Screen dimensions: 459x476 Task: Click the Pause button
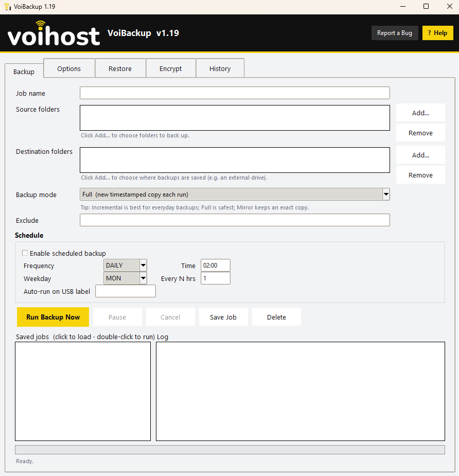(117, 317)
